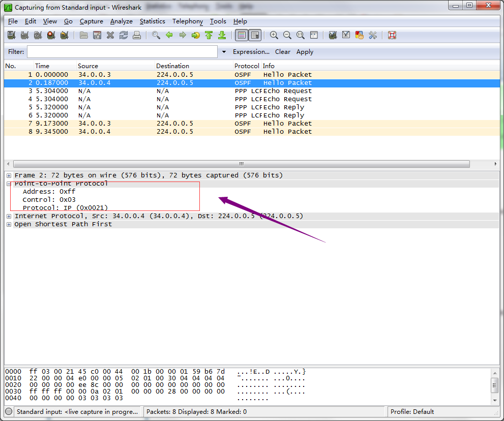Edit coloring rules toolbar icon
The width and height of the screenshot is (504, 421).
pyautogui.click(x=360, y=35)
